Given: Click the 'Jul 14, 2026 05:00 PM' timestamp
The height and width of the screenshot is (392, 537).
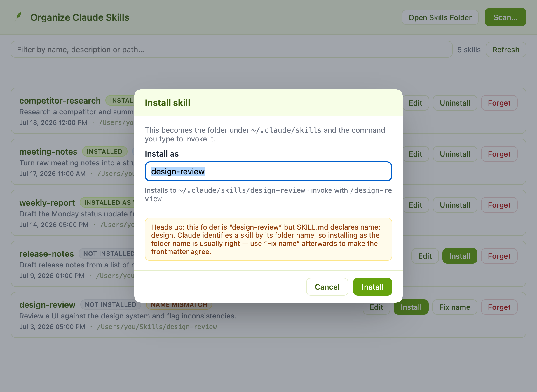Looking at the screenshot, I should click(x=54, y=225).
